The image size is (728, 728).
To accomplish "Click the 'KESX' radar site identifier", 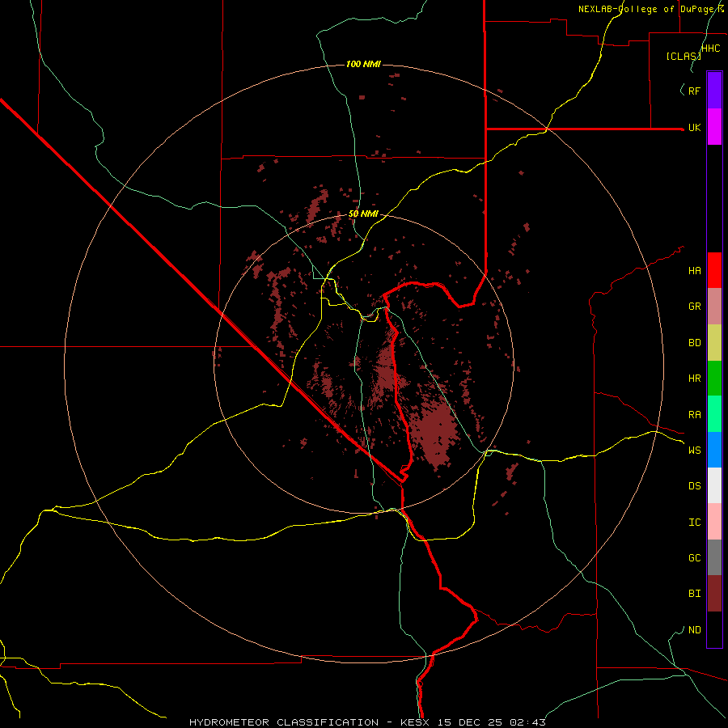I will pos(416,722).
